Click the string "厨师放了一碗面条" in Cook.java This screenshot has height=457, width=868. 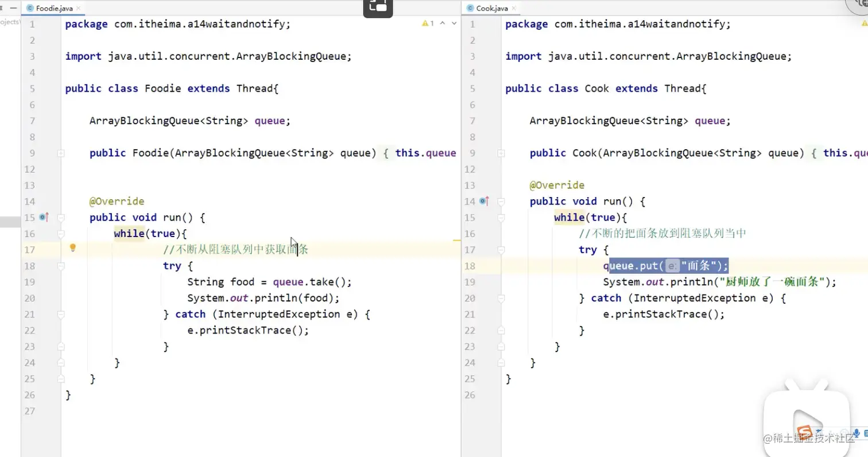tap(772, 282)
